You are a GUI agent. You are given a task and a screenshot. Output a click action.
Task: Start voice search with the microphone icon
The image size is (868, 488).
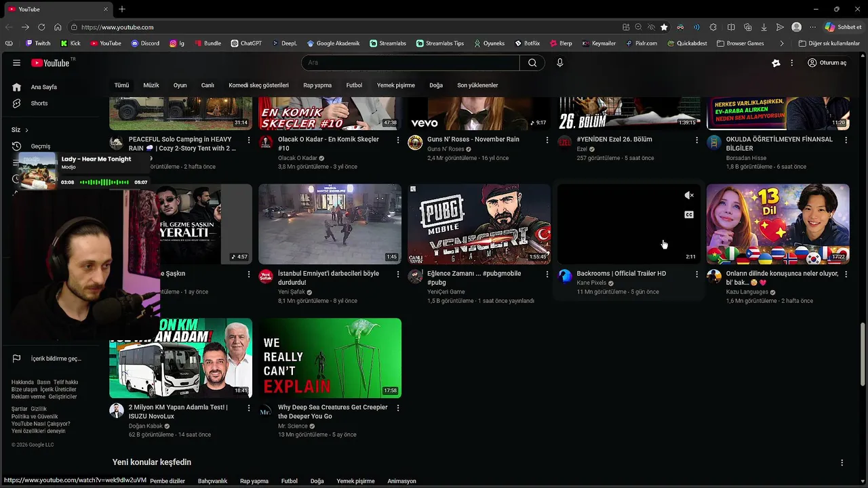[559, 62]
